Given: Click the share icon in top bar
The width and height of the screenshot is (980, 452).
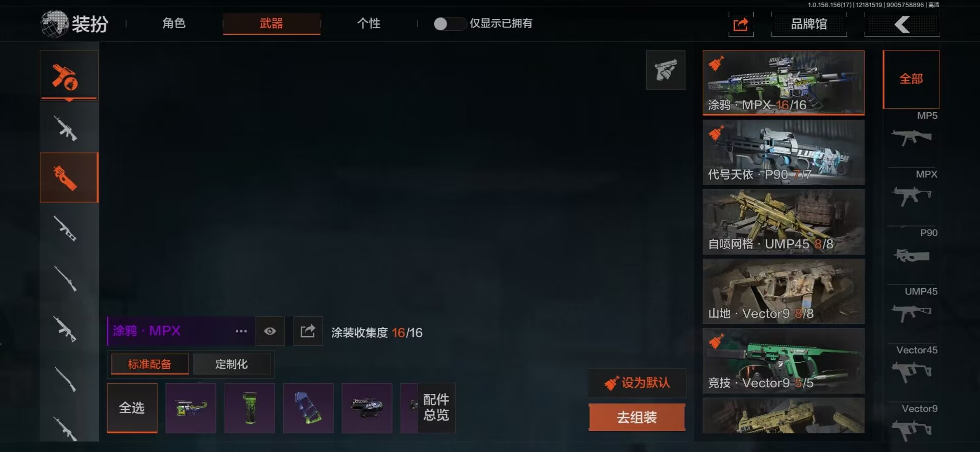Looking at the screenshot, I should point(741,24).
